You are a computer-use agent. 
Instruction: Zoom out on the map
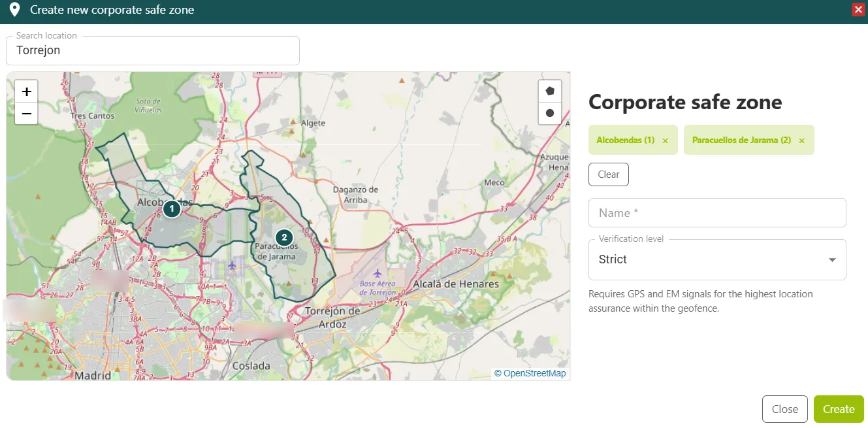[x=26, y=114]
